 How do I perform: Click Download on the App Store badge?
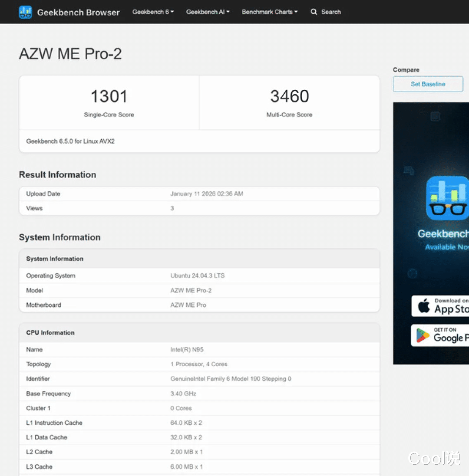pos(440,306)
